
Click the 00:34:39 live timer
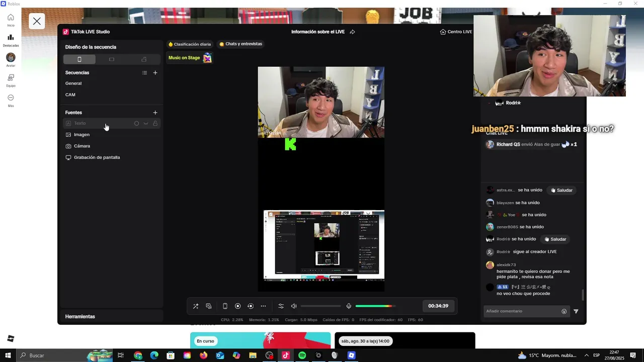438,306
